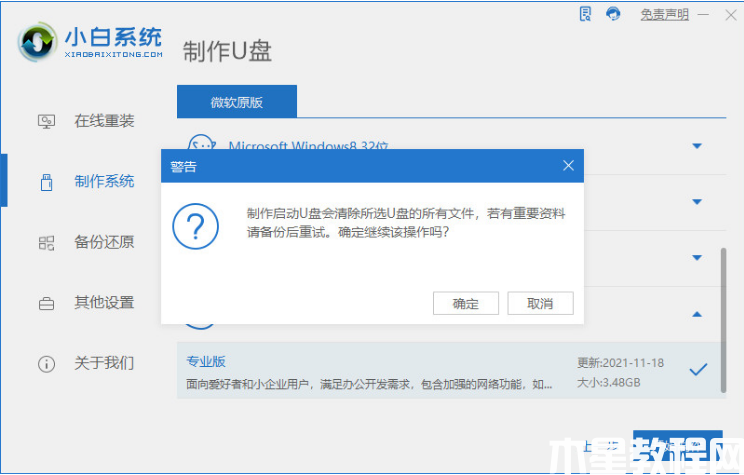Close the 小白系统 main window
Screen dimensions: 744x475
731,15
